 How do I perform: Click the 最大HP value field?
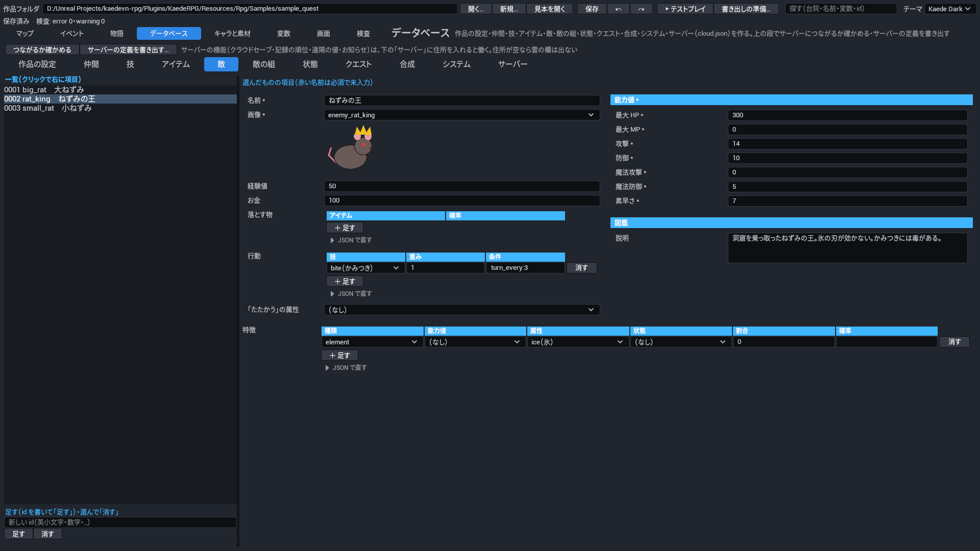847,115
